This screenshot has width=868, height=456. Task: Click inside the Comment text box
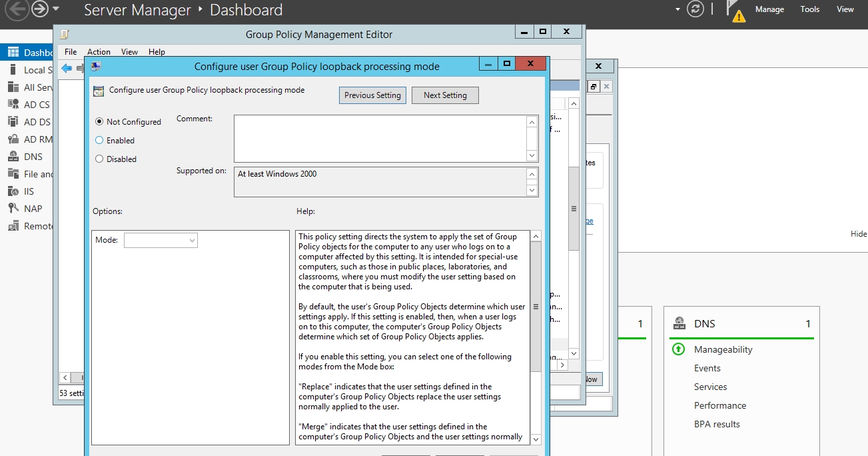click(x=380, y=138)
